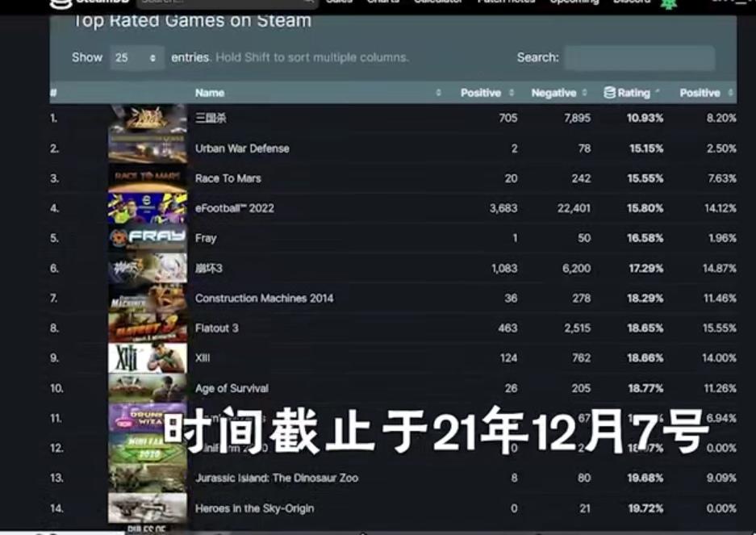
Task: Select the 705 positive count cell
Action: (x=508, y=118)
